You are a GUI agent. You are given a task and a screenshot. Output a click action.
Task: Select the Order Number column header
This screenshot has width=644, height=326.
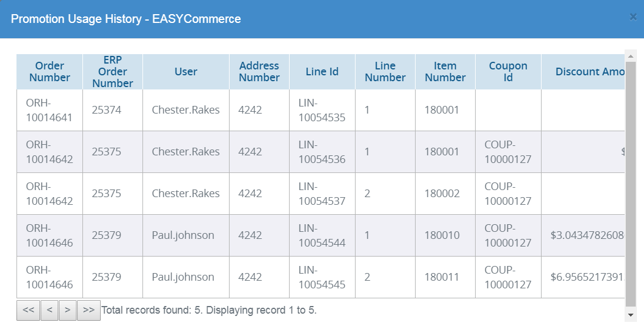point(49,71)
